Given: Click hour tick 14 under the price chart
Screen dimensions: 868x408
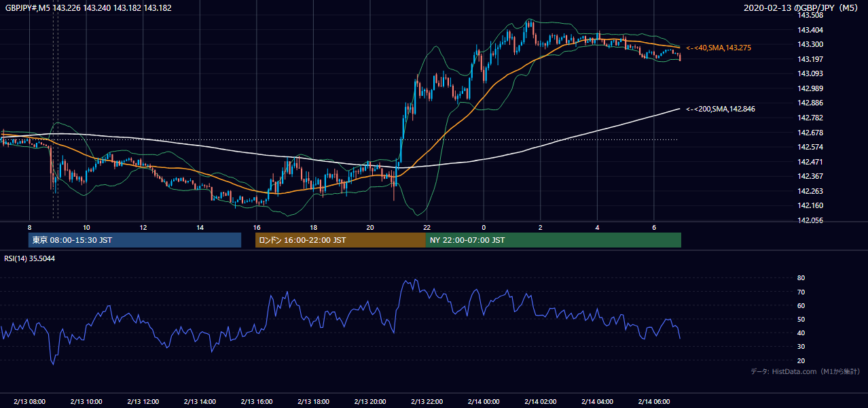Looking at the screenshot, I should pos(200,227).
